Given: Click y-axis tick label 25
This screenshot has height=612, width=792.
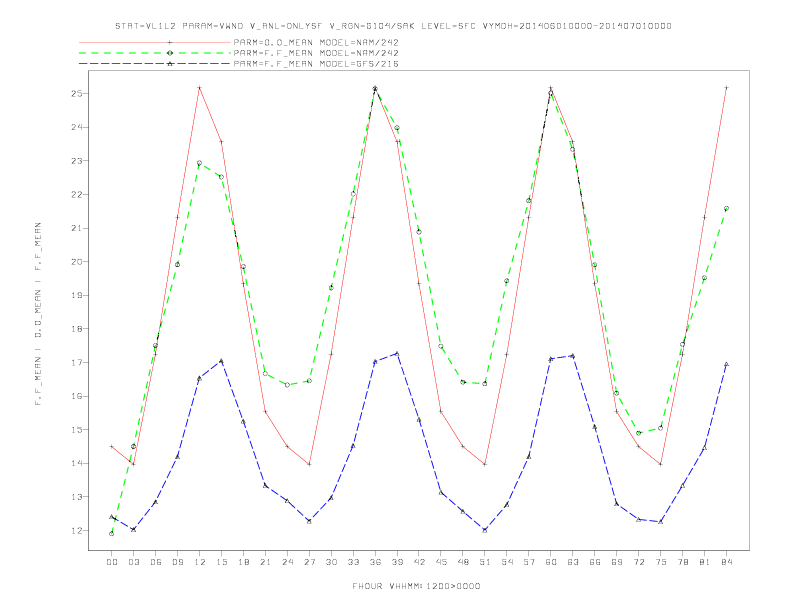Looking at the screenshot, I should (x=77, y=93).
